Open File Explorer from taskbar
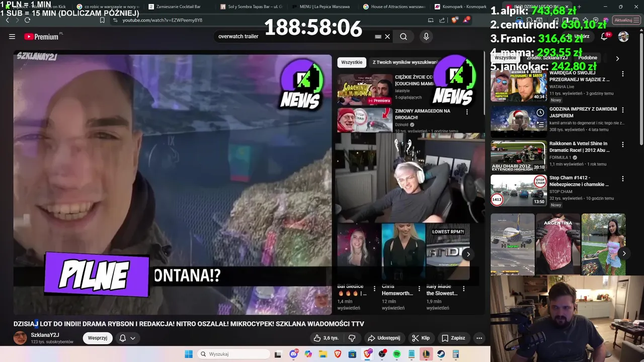This screenshot has height=362, width=644. (x=323, y=354)
